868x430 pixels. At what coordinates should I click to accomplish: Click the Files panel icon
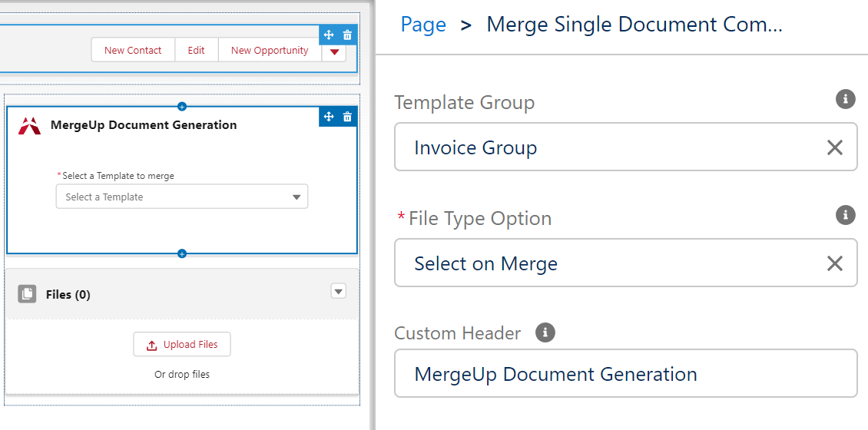coord(27,294)
